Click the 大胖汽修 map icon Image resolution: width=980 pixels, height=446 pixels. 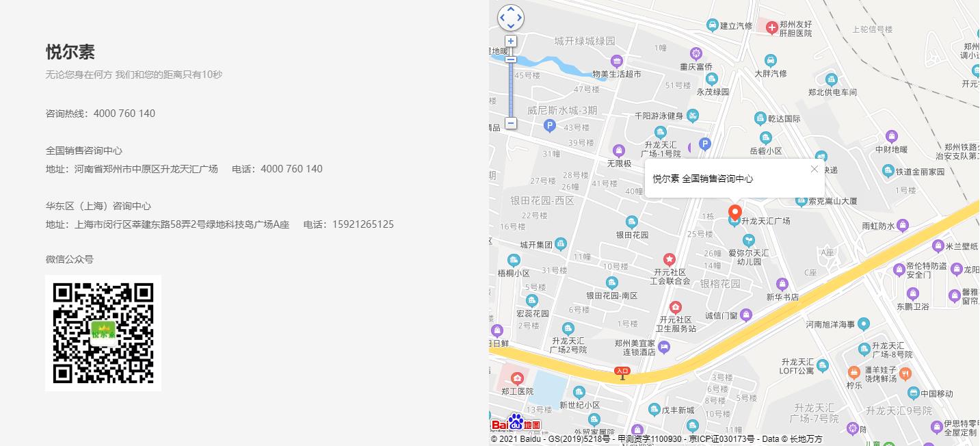[771, 60]
